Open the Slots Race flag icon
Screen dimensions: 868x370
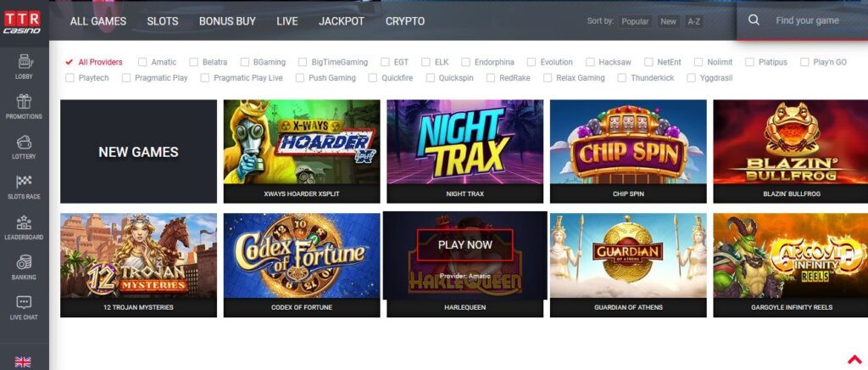24,181
